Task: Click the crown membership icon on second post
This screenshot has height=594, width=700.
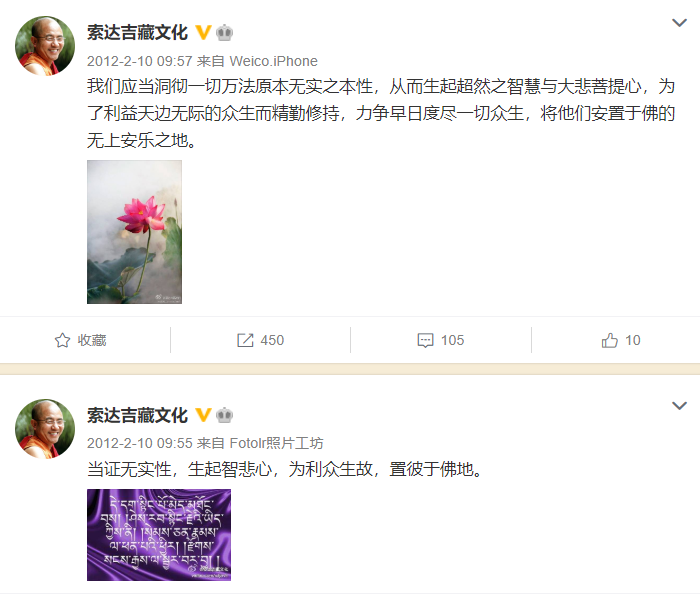Action: pos(225,415)
